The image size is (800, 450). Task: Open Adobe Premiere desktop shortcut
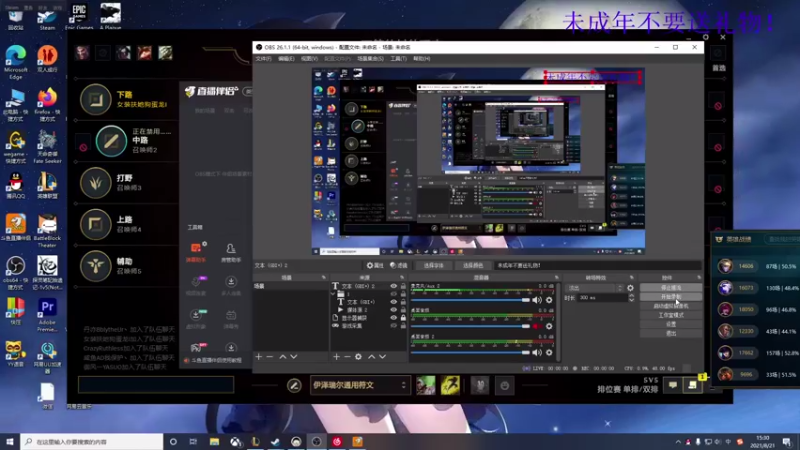click(47, 315)
